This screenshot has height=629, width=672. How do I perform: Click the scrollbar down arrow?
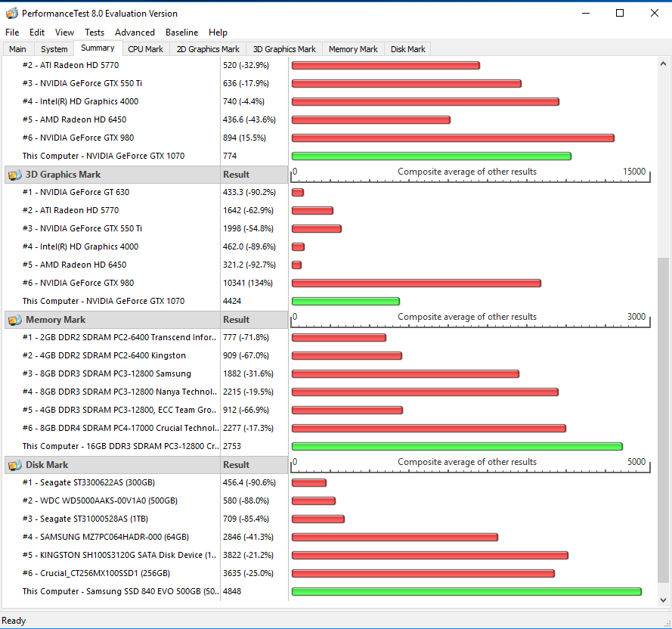click(x=663, y=600)
